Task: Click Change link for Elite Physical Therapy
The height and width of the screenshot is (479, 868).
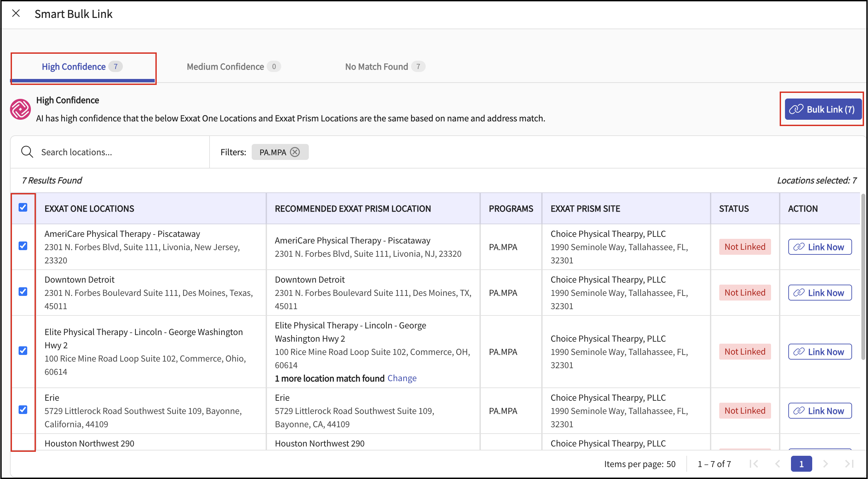Action: click(402, 378)
